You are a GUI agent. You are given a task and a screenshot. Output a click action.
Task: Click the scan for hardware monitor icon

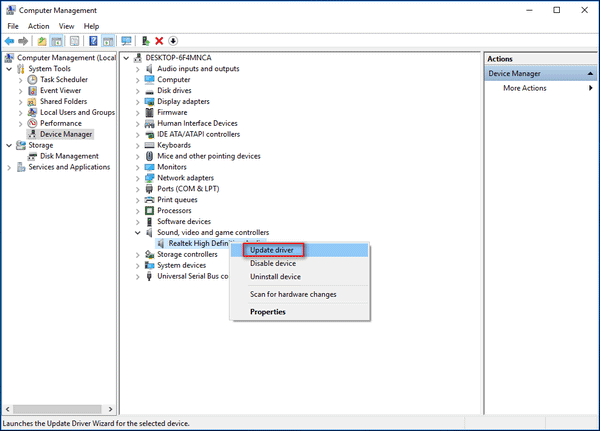[x=126, y=41]
